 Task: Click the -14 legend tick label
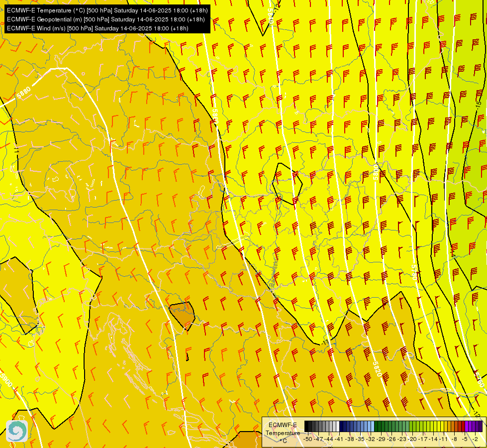[433, 439]
